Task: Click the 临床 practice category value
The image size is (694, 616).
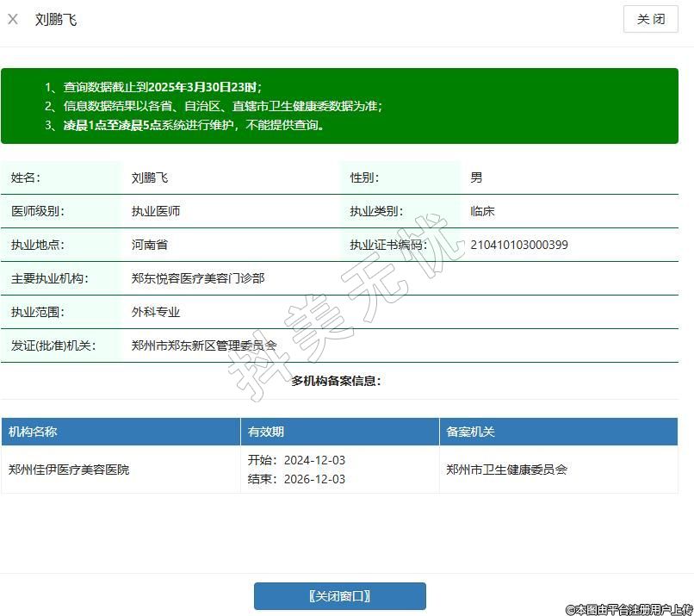Action: tap(482, 211)
